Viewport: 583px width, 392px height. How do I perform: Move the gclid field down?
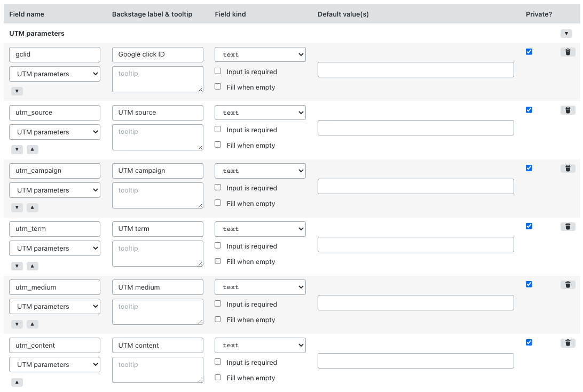point(17,91)
